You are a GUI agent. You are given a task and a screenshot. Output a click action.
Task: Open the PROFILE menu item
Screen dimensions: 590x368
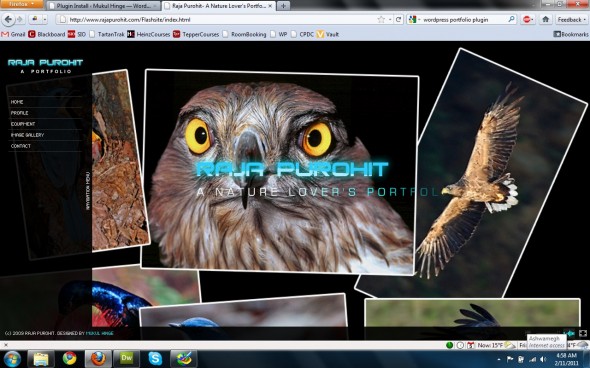click(x=20, y=113)
